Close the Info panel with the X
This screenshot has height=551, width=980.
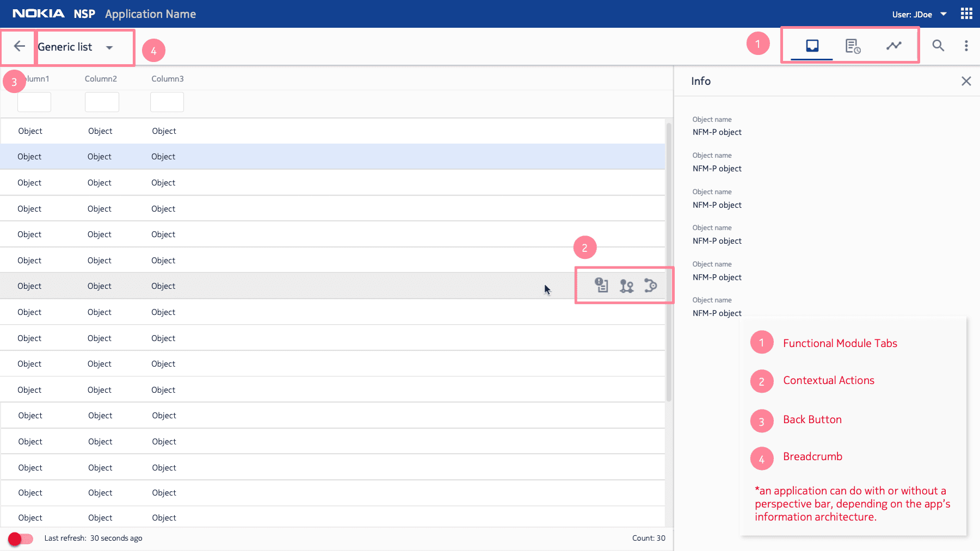[966, 81]
